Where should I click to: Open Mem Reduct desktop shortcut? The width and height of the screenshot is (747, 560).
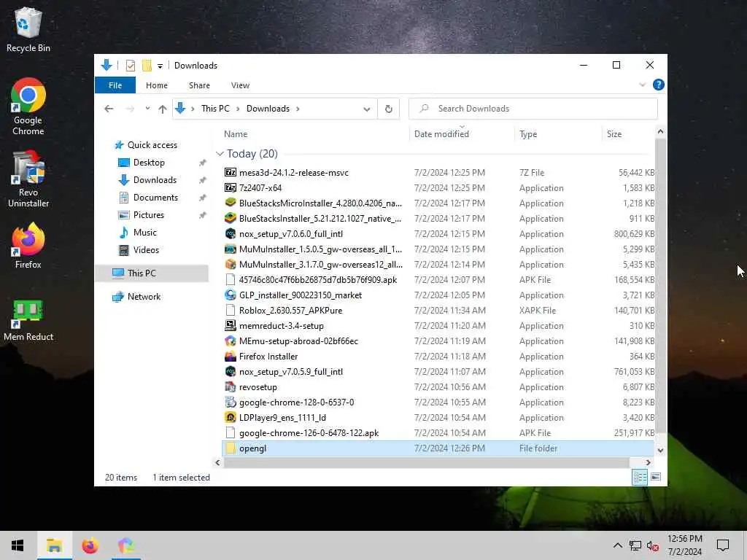(x=28, y=320)
